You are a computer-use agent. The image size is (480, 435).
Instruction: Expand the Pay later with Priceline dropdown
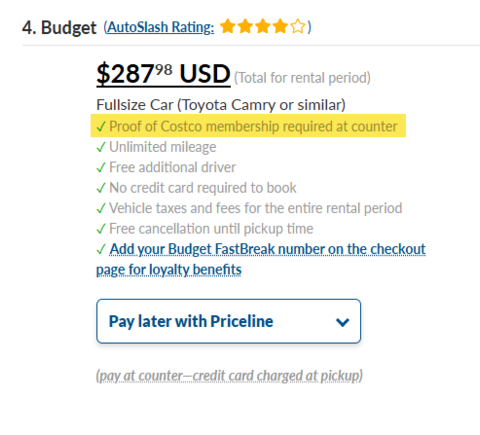[229, 321]
